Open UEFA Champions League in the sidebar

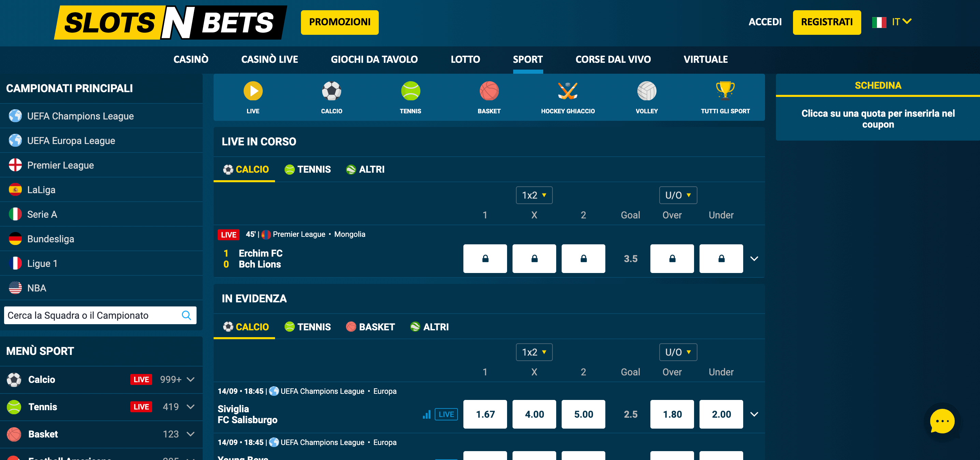coord(80,116)
